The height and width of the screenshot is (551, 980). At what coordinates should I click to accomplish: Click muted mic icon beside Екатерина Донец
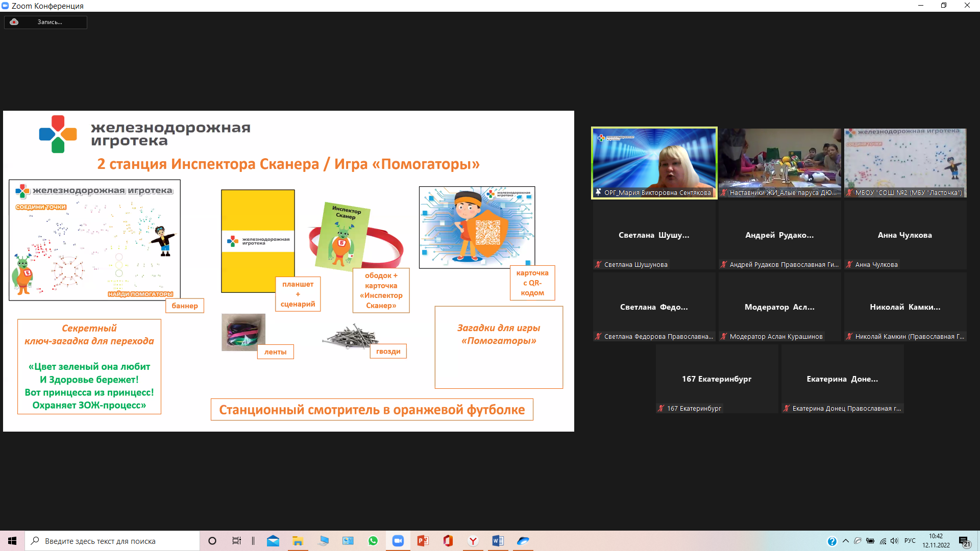pyautogui.click(x=787, y=408)
